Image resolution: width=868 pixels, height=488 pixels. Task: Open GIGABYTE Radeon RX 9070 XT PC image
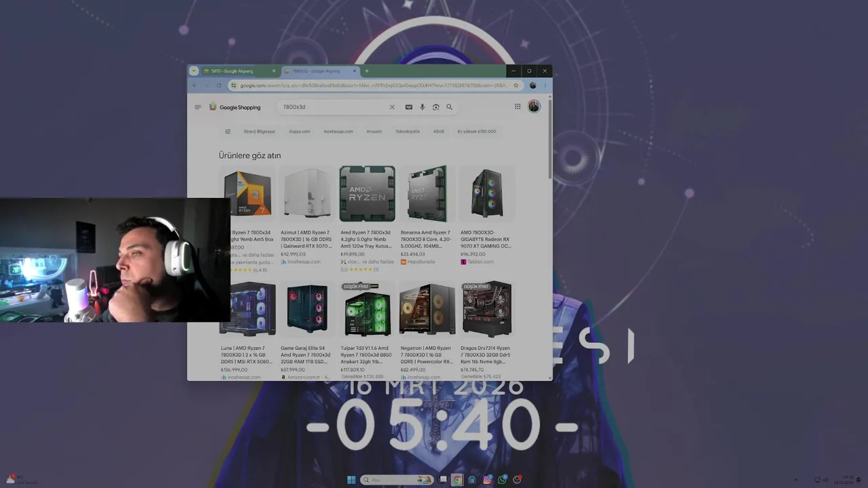pos(487,193)
